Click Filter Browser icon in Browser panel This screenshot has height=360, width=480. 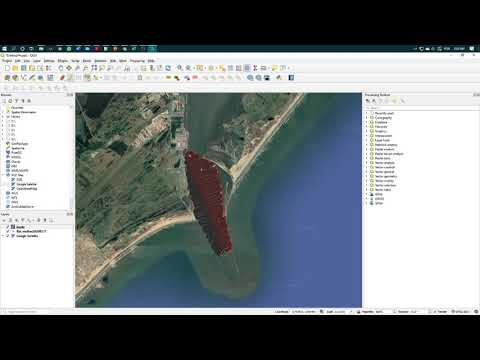[x=17, y=101]
